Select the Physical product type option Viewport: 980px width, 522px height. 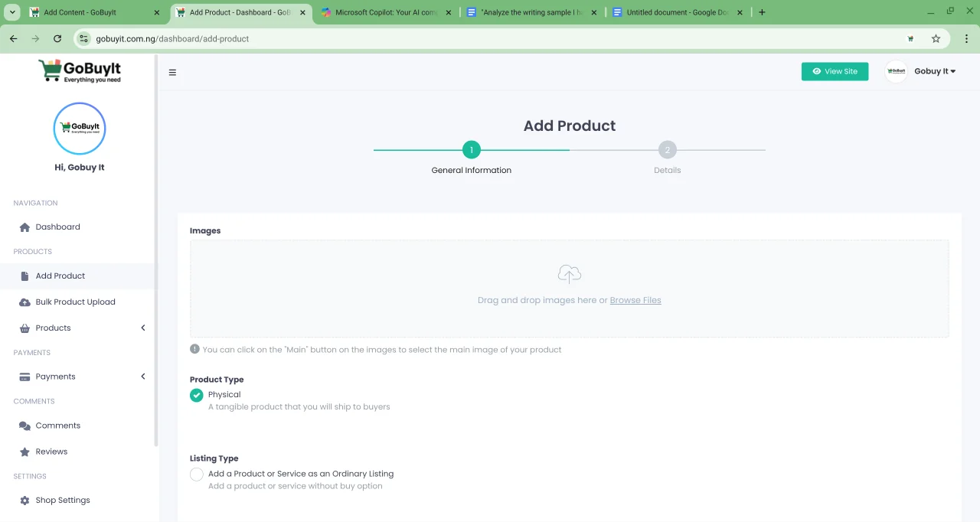click(197, 395)
